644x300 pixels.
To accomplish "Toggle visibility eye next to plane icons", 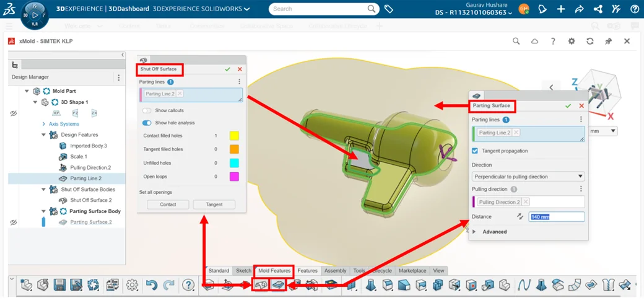I will [x=13, y=113].
